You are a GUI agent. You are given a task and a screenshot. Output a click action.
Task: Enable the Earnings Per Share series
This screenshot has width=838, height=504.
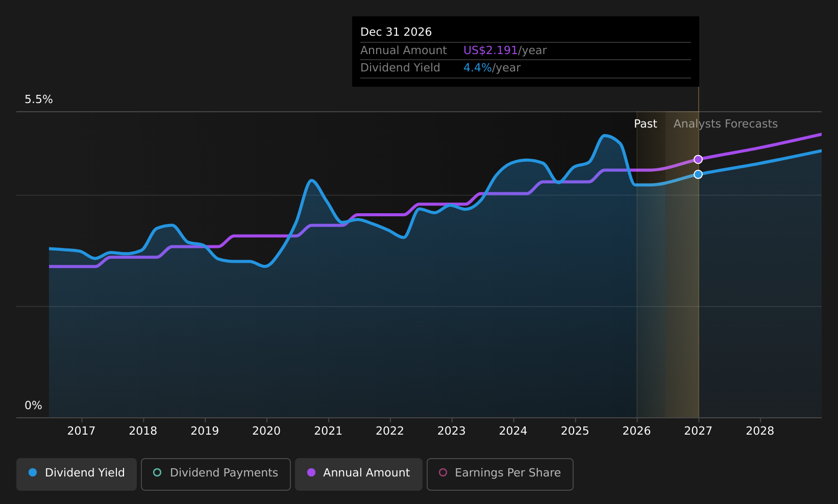point(500,474)
